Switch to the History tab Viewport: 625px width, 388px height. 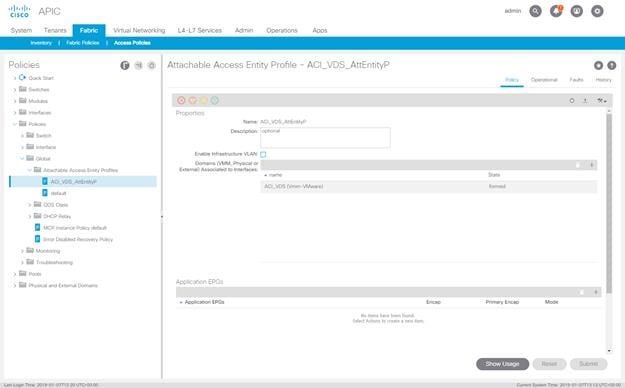tap(603, 80)
